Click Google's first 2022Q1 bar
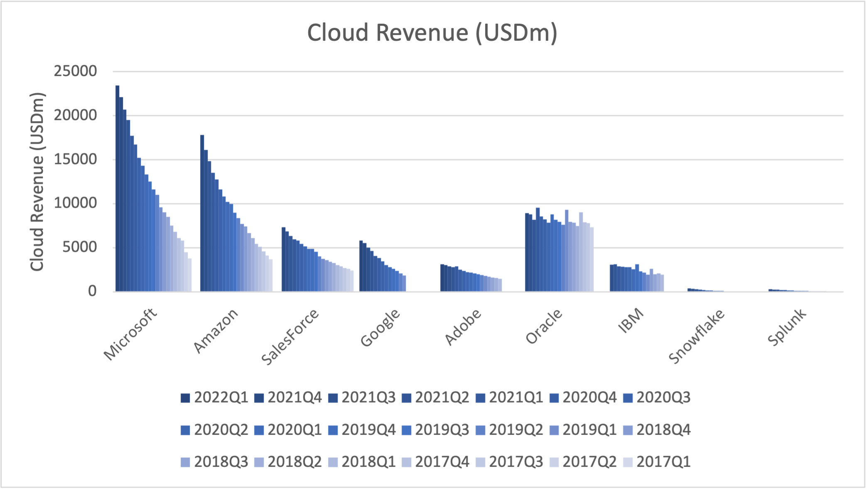868x491 pixels. (x=361, y=266)
